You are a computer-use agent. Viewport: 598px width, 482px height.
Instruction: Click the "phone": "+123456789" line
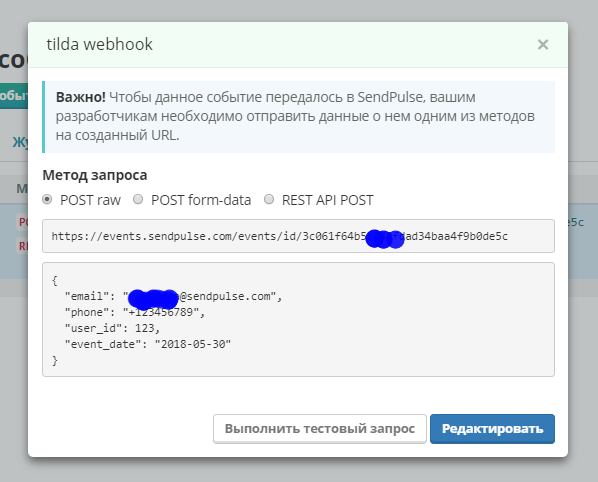(x=135, y=312)
